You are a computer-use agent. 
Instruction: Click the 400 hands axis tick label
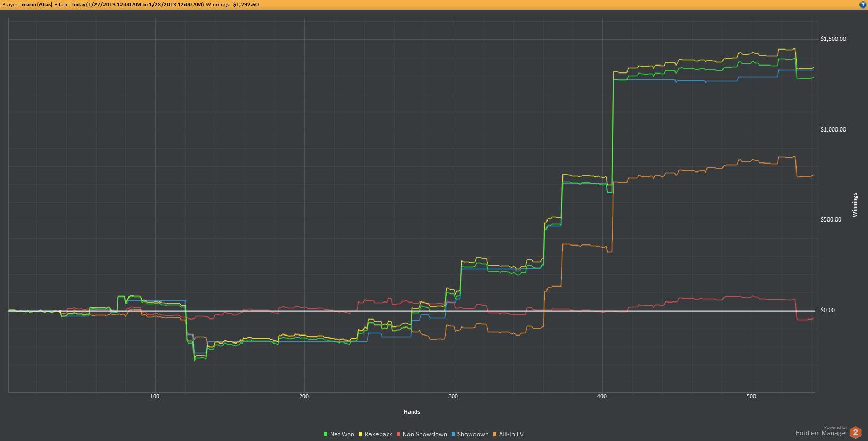pos(602,397)
